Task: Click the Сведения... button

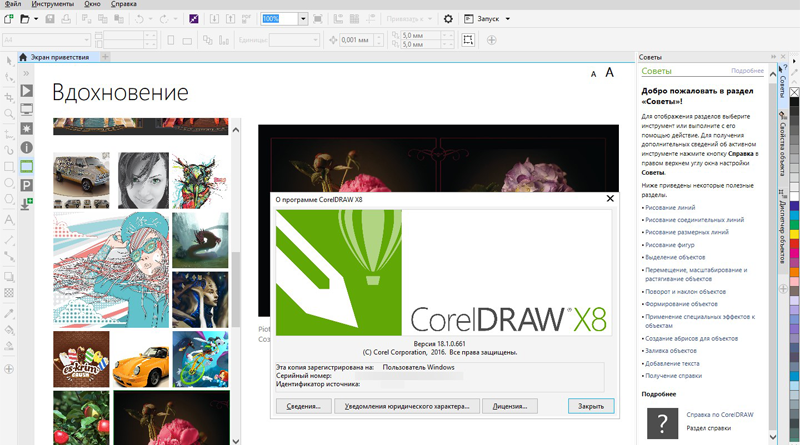Action: pyautogui.click(x=303, y=406)
